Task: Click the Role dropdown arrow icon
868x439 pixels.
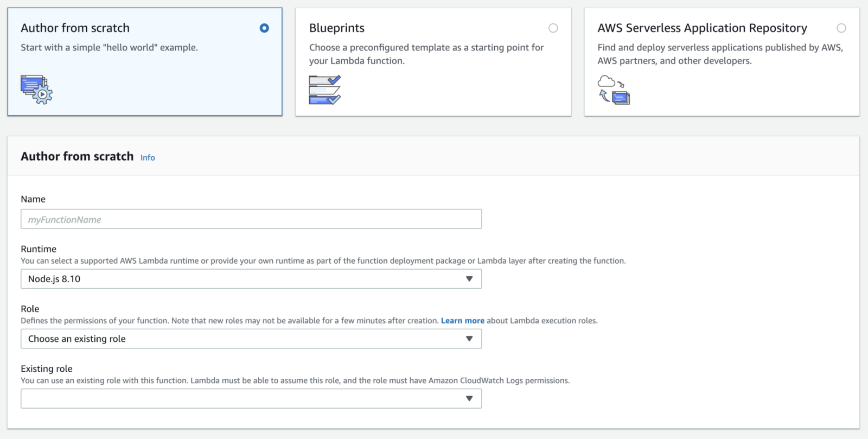Action: [469, 339]
